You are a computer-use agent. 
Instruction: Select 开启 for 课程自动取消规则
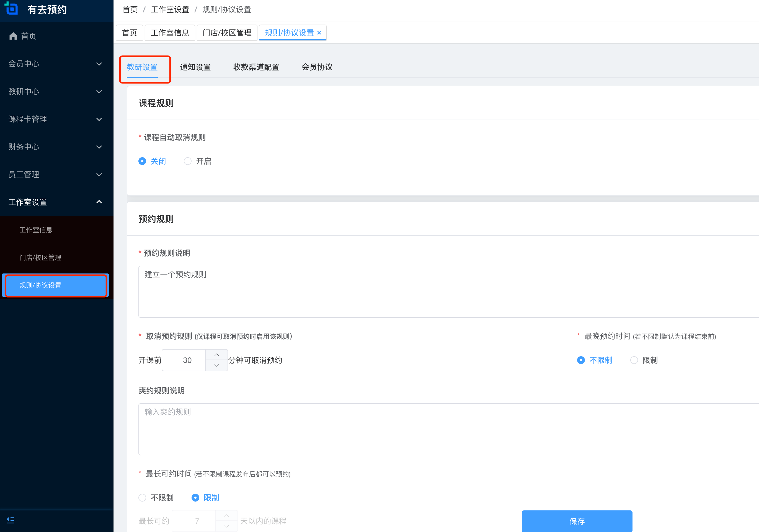pyautogui.click(x=197, y=161)
